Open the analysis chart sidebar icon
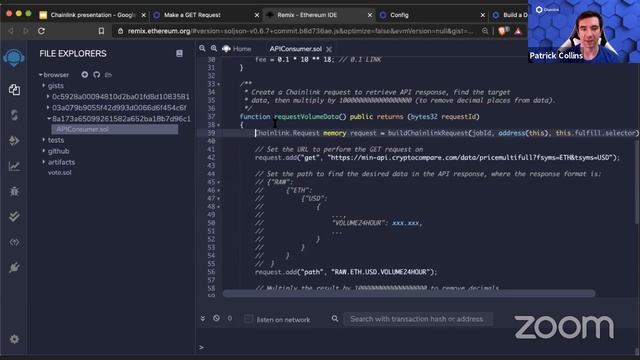This screenshot has width=640, height=360. pyautogui.click(x=14, y=166)
